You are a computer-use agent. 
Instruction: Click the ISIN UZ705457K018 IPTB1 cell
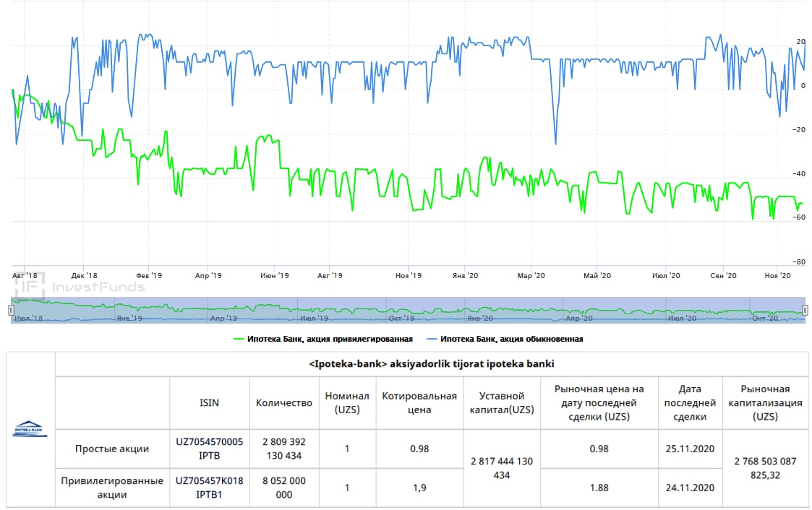[209, 487]
